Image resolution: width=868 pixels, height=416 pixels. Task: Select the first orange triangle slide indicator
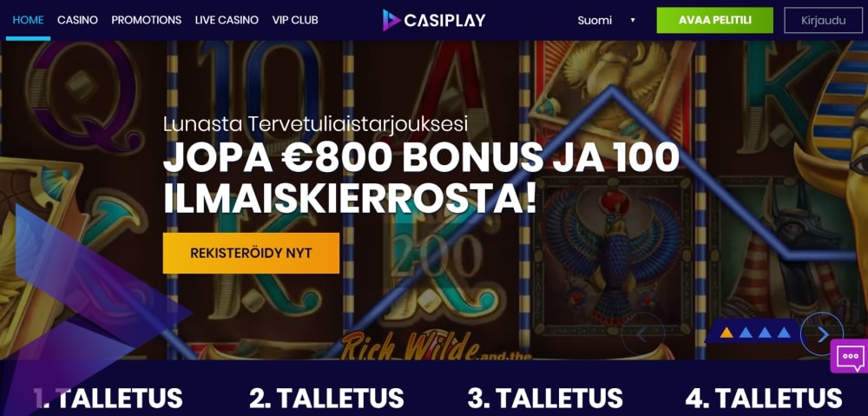pyautogui.click(x=727, y=333)
